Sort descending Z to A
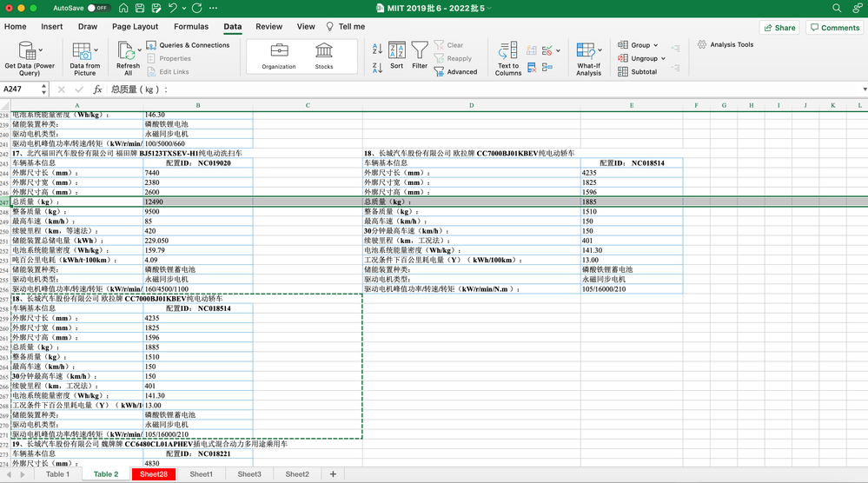868x483 pixels. pyautogui.click(x=378, y=68)
